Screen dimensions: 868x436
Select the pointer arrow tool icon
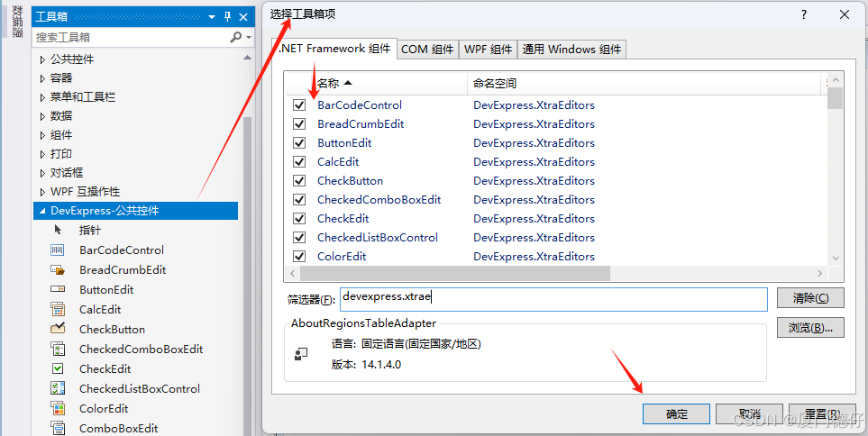tap(58, 230)
